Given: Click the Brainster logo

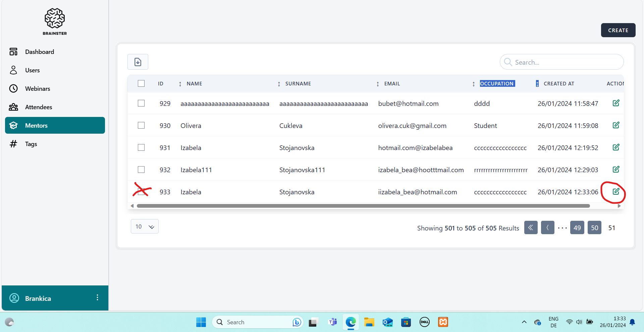Looking at the screenshot, I should coord(55,21).
